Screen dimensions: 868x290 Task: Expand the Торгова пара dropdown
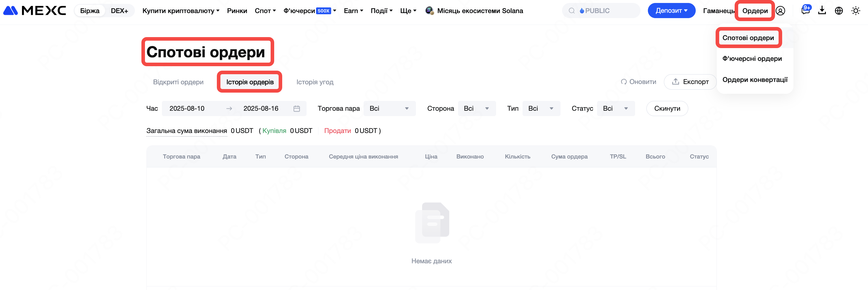click(389, 108)
